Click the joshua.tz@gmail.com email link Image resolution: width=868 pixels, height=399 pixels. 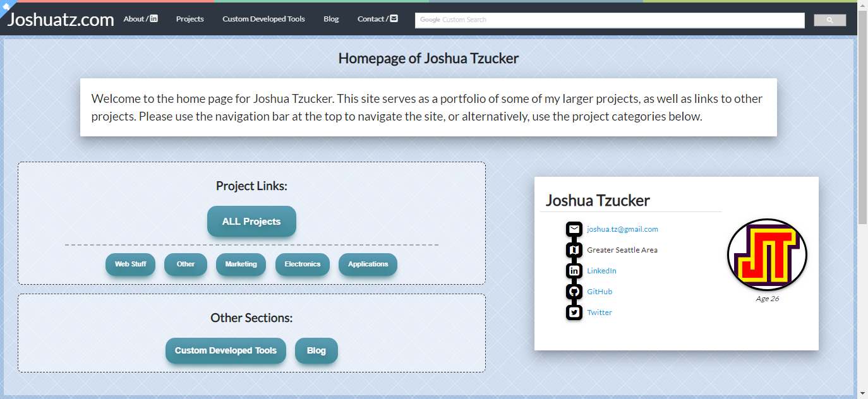[622, 229]
